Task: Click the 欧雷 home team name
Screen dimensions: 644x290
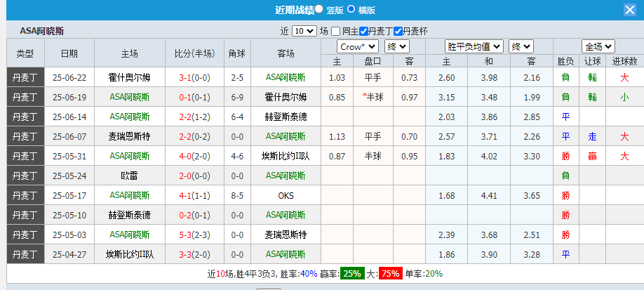Action: [x=130, y=176]
